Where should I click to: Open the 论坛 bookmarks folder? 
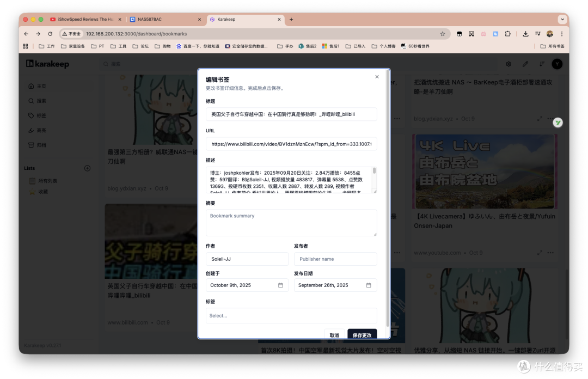140,46
